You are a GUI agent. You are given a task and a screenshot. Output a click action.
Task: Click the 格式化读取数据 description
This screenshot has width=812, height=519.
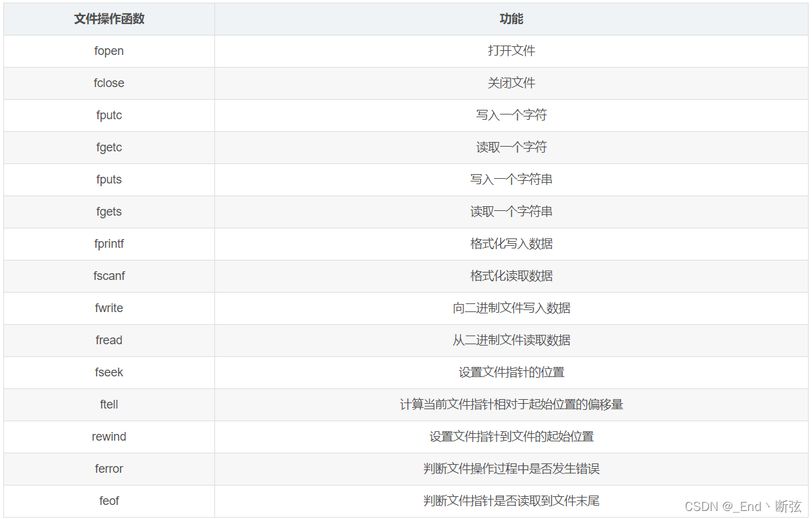511,276
